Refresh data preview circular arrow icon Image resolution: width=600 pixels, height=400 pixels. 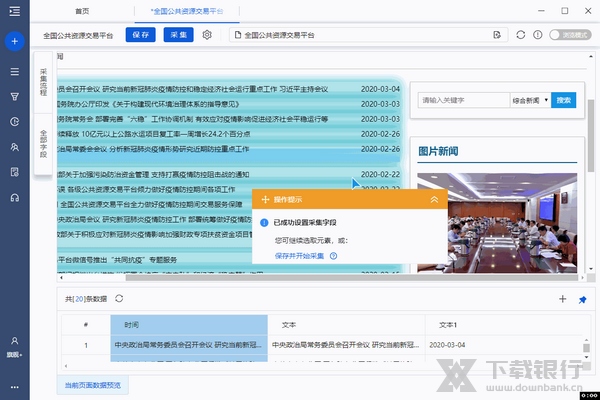pos(119,299)
